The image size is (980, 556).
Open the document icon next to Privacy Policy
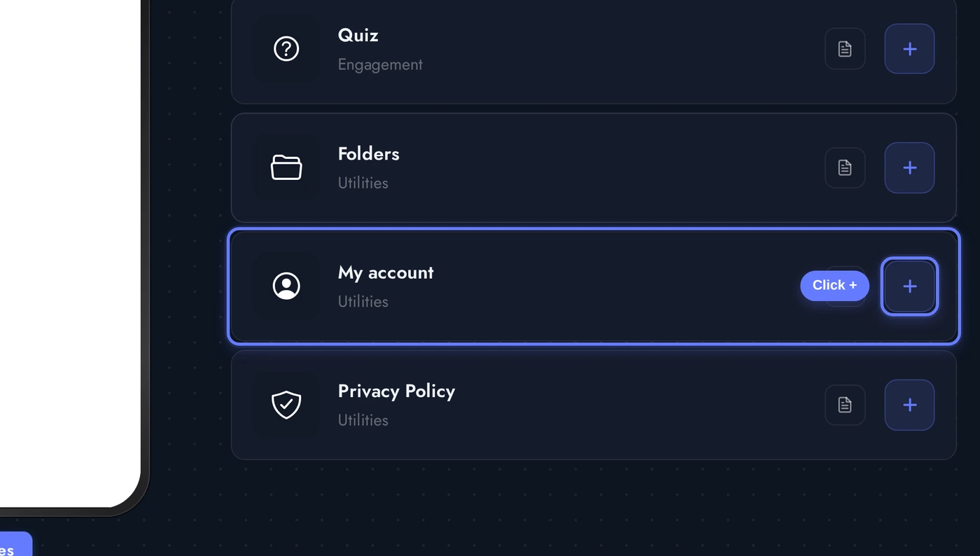click(x=844, y=405)
